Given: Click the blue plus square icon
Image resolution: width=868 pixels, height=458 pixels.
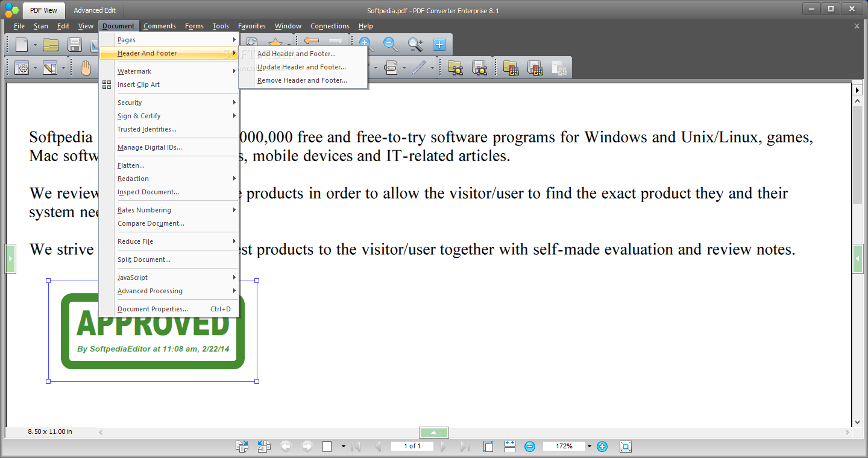Looking at the screenshot, I should (x=439, y=44).
